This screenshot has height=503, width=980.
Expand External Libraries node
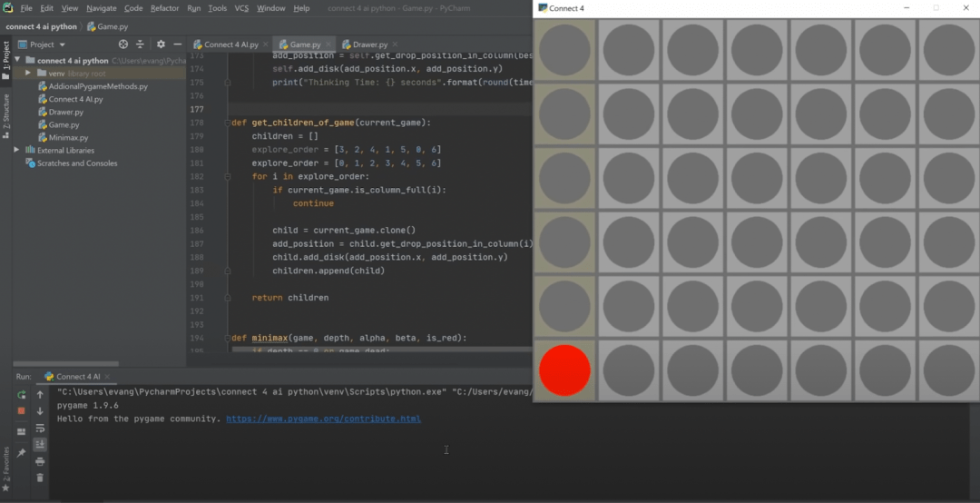click(x=16, y=151)
